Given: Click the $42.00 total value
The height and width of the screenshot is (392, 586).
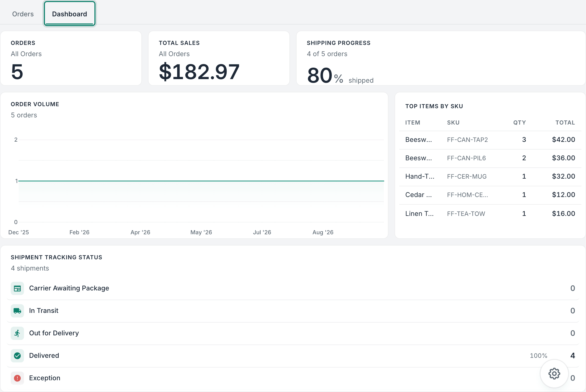Looking at the screenshot, I should 564,140.
